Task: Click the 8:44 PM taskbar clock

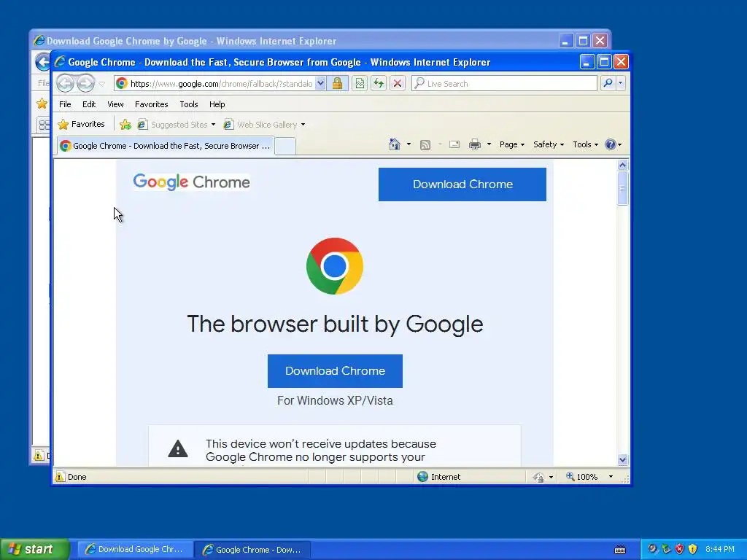Action: [x=719, y=549]
